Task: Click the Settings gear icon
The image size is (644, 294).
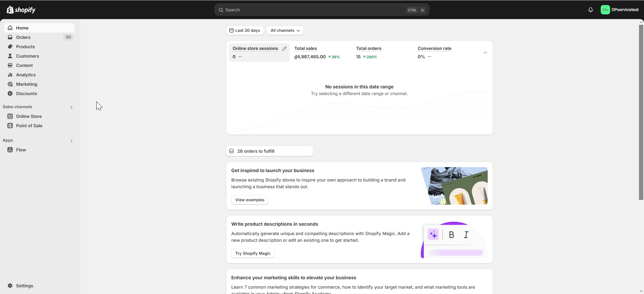Action: coord(10,286)
